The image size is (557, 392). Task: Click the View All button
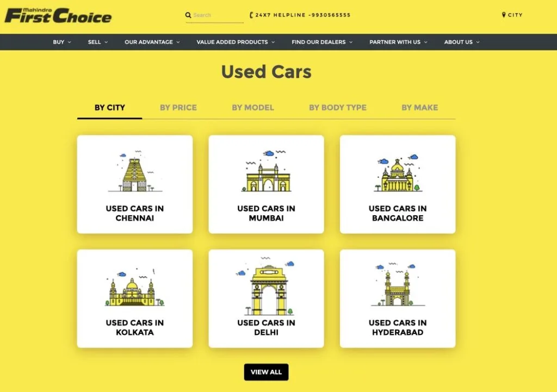point(267,372)
